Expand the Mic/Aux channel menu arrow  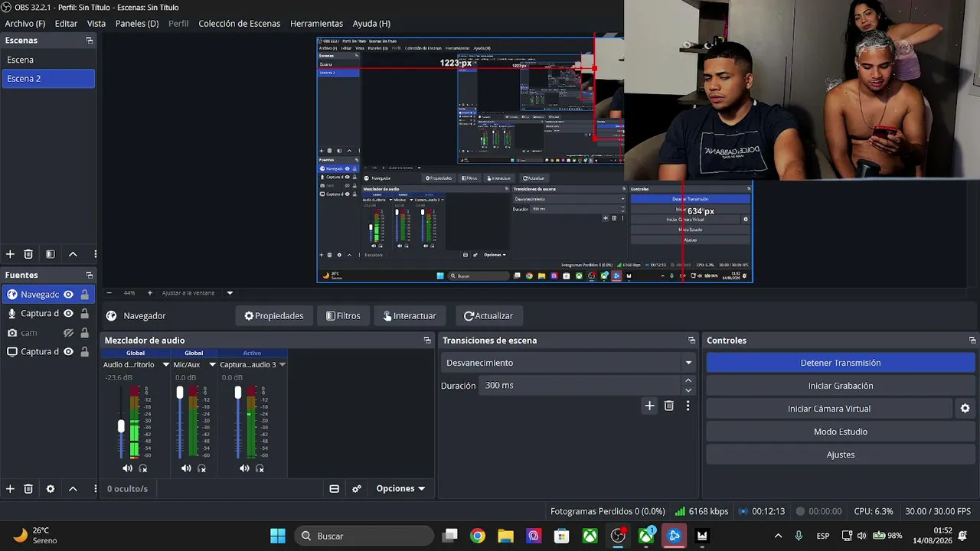click(212, 365)
